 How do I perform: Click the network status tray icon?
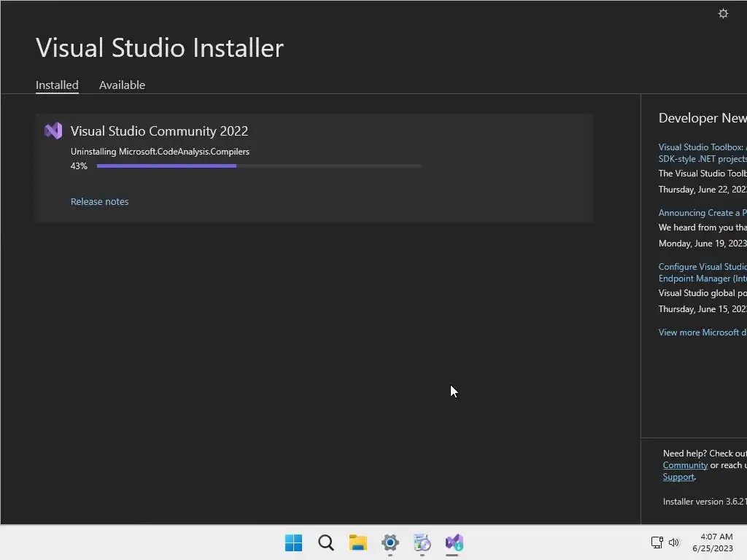[657, 542]
